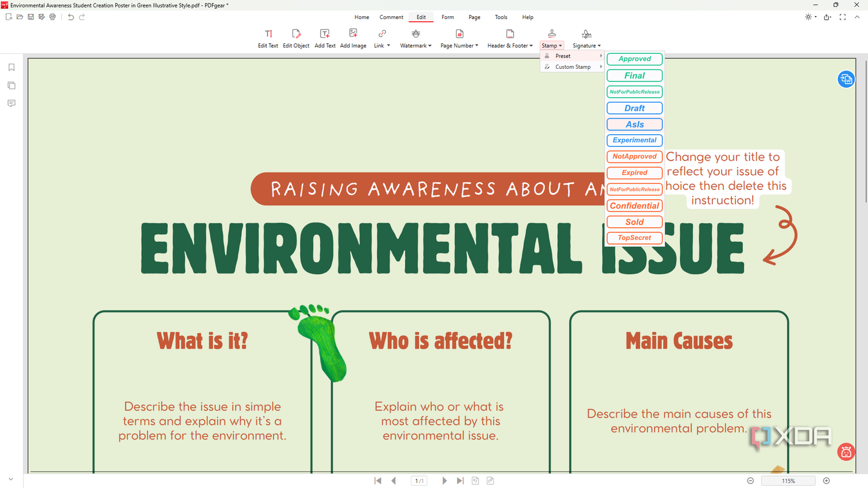Viewport: 868px width, 488px height.
Task: Switch to the Comment tab
Action: [391, 17]
